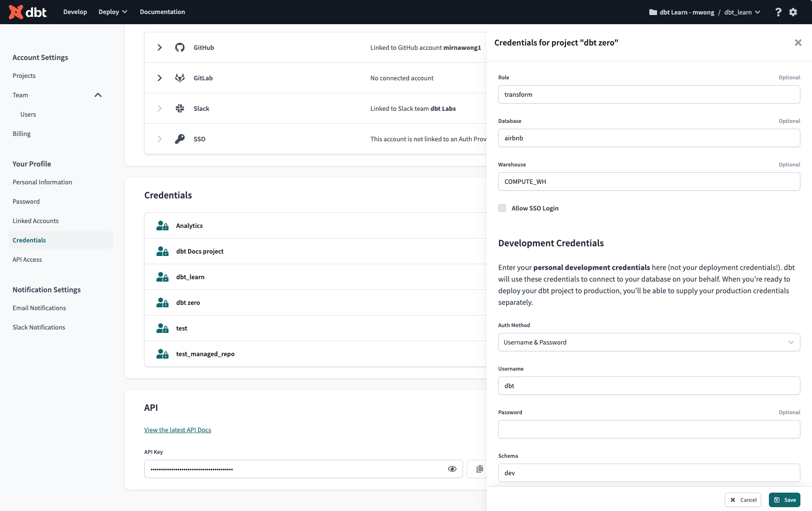
Task: Click the dbt logo in the top bar
Action: [27, 12]
